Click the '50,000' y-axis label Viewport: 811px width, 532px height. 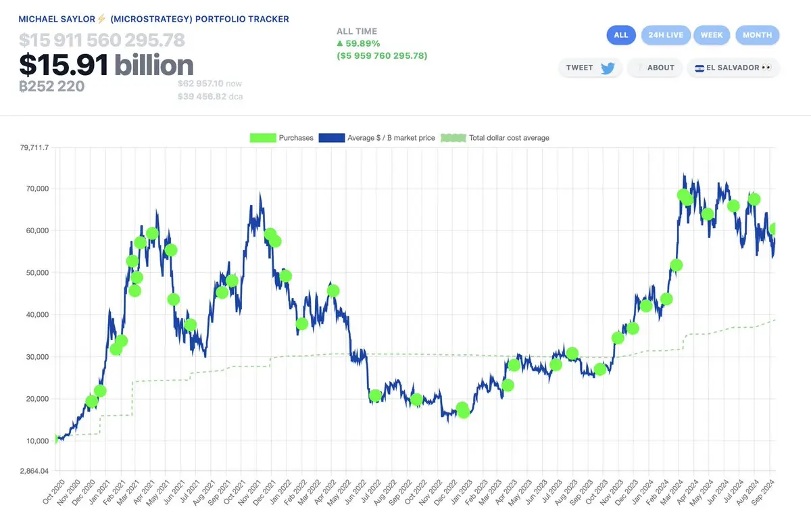(36, 272)
